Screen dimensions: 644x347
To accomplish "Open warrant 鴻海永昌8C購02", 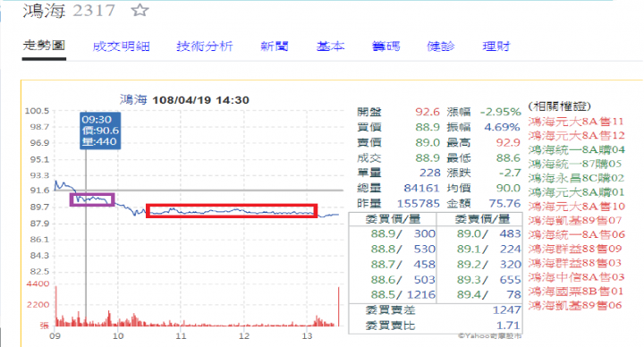I will click(x=576, y=178).
